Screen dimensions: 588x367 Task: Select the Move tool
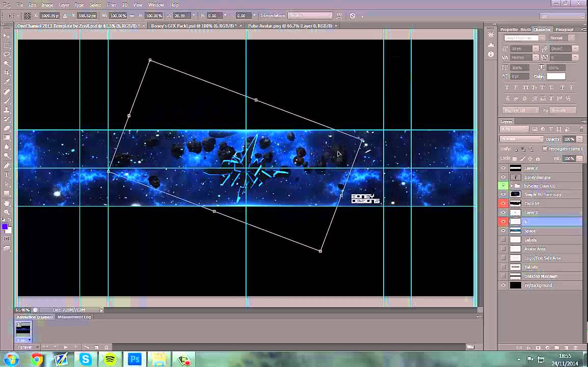click(x=7, y=36)
